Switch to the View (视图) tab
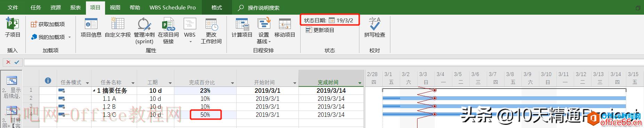The image size is (644, 128). (115, 7)
